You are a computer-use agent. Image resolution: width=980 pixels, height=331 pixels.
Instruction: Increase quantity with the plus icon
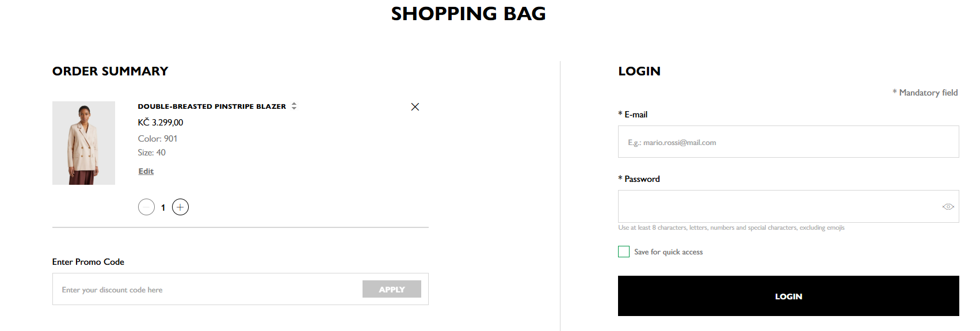pos(180,207)
